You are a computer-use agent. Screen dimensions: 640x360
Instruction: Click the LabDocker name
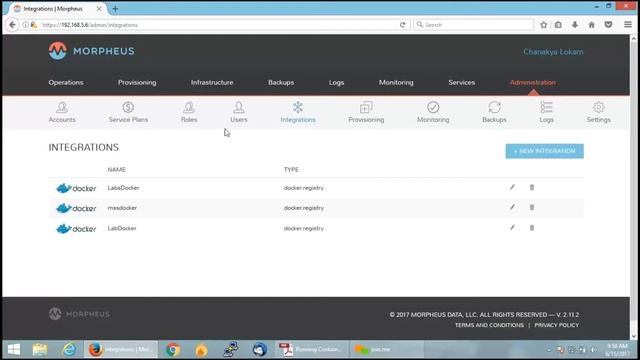122,228
